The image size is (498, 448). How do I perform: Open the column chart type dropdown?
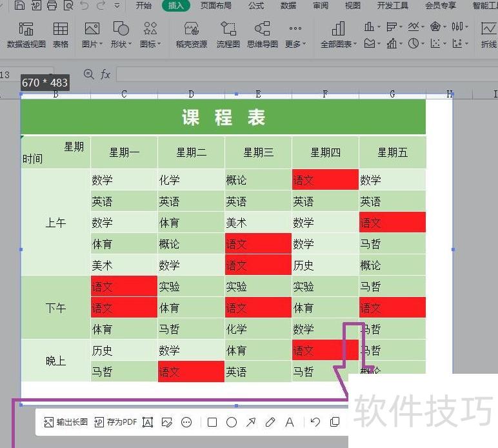pos(372,26)
